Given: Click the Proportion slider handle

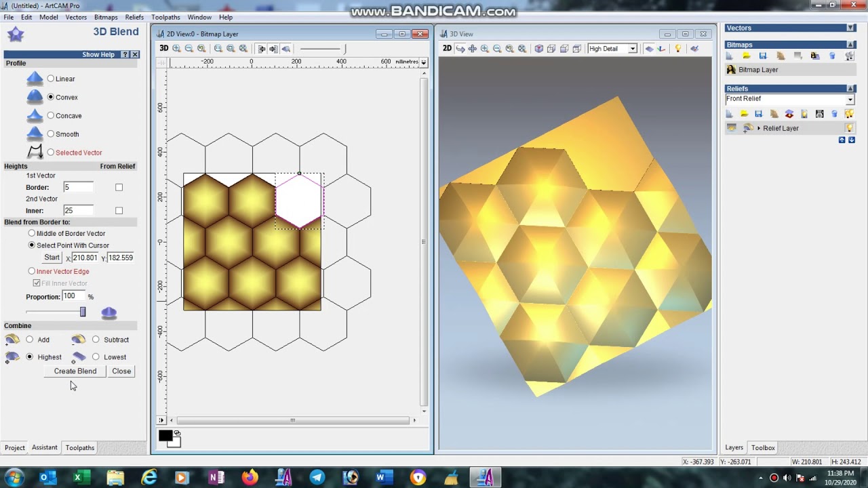Looking at the screenshot, I should [x=83, y=312].
